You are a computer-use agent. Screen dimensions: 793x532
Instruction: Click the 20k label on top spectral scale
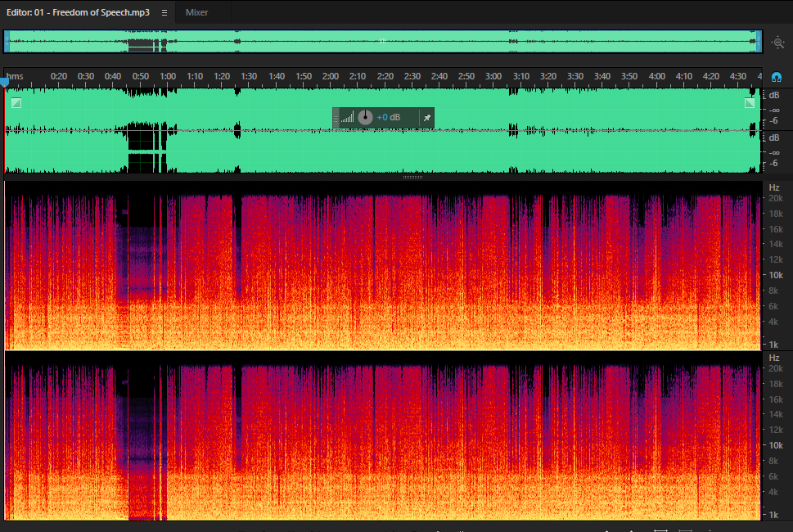[x=776, y=198]
